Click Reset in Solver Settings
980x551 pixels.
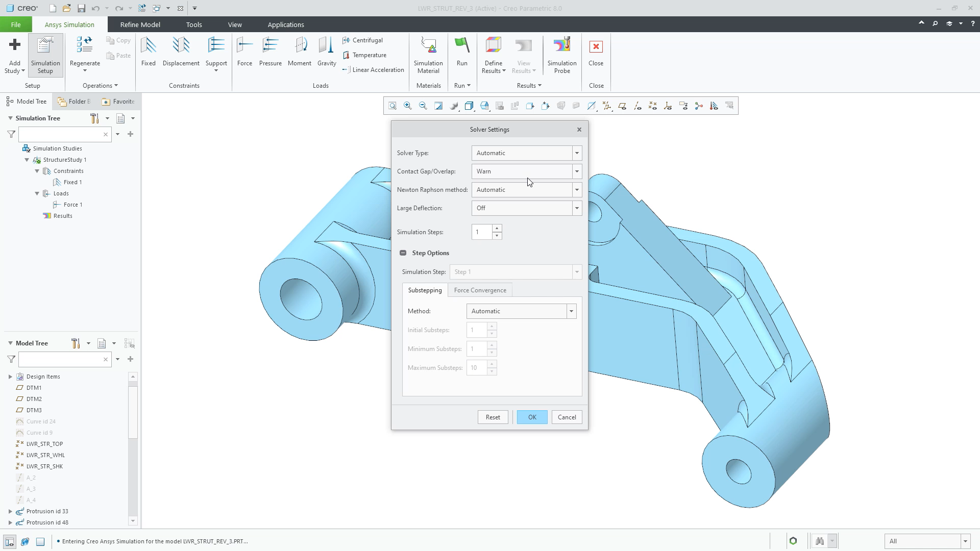coord(493,417)
